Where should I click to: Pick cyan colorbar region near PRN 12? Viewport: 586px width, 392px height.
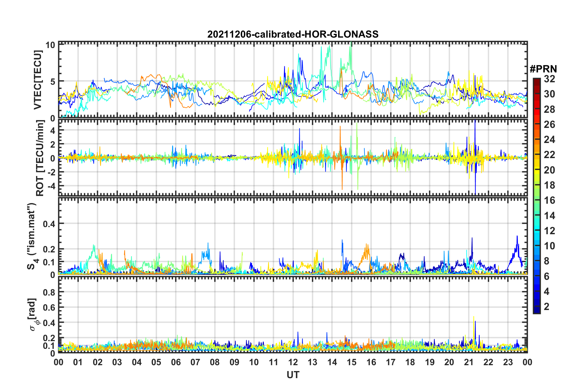536,231
